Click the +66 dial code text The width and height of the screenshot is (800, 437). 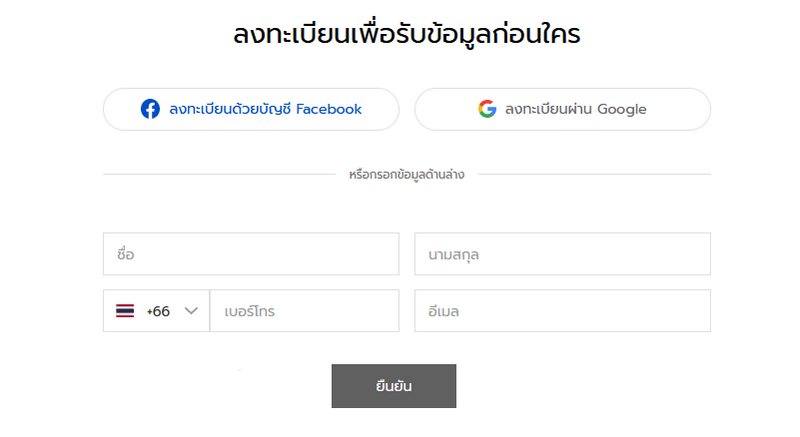click(158, 311)
